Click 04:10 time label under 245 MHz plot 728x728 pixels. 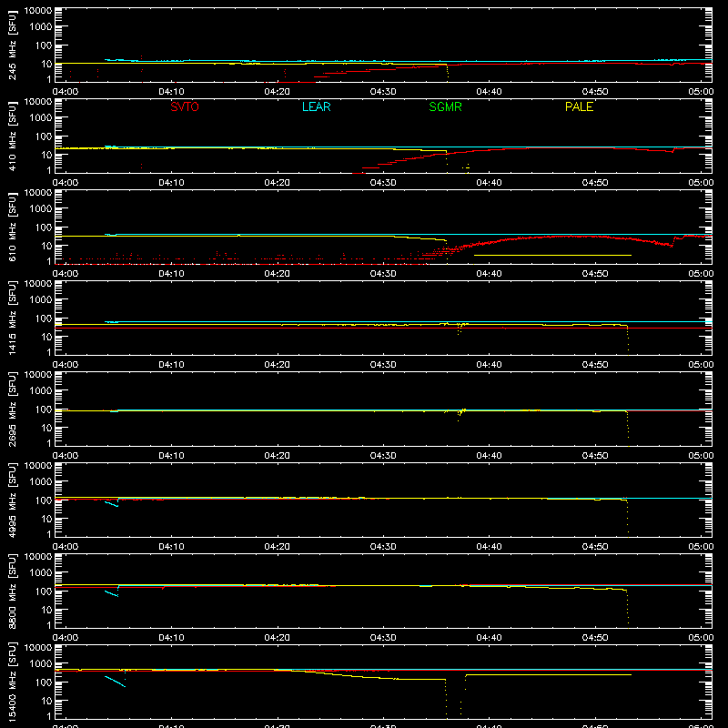pos(171,92)
